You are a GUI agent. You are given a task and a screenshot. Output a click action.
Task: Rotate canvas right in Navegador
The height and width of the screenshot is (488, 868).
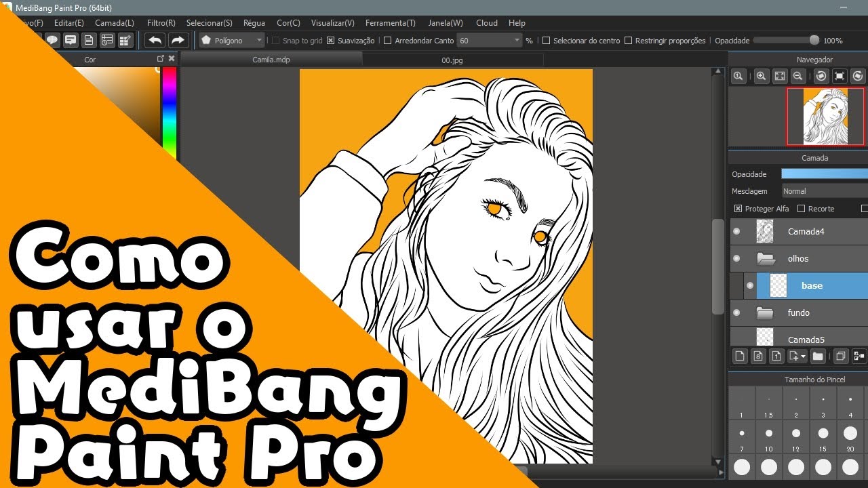coord(858,77)
